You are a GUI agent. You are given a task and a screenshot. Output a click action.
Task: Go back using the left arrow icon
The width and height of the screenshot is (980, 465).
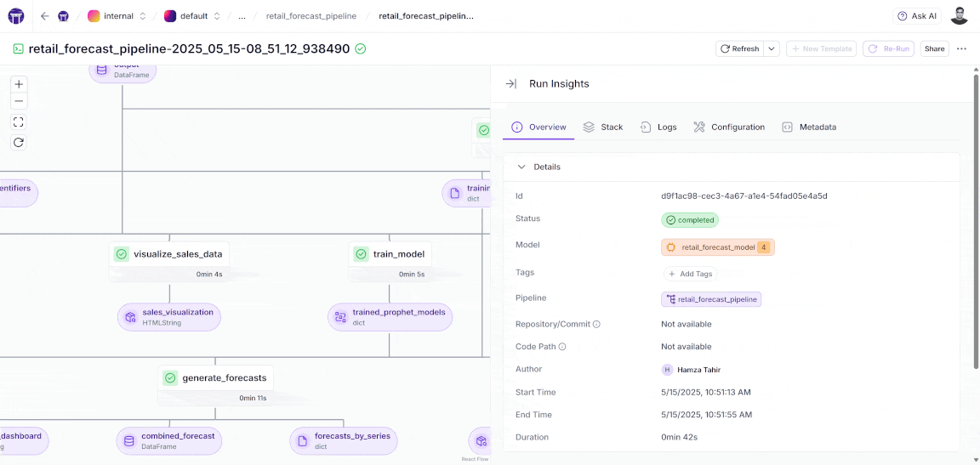(x=45, y=16)
